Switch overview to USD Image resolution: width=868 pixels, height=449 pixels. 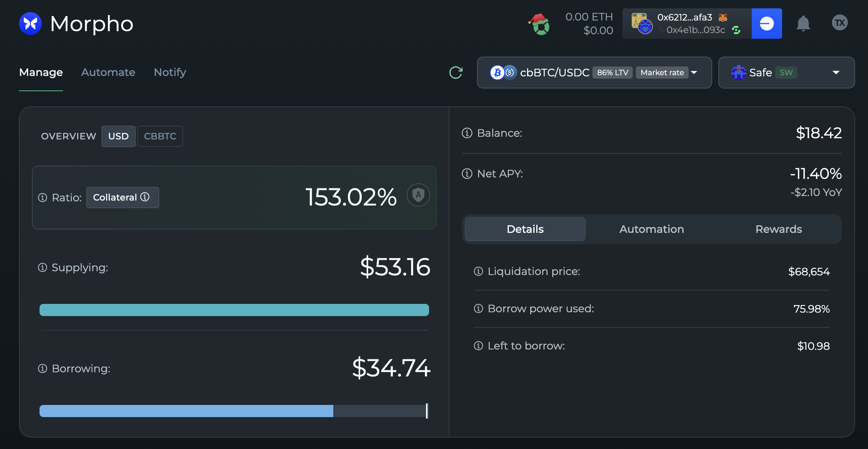119,136
